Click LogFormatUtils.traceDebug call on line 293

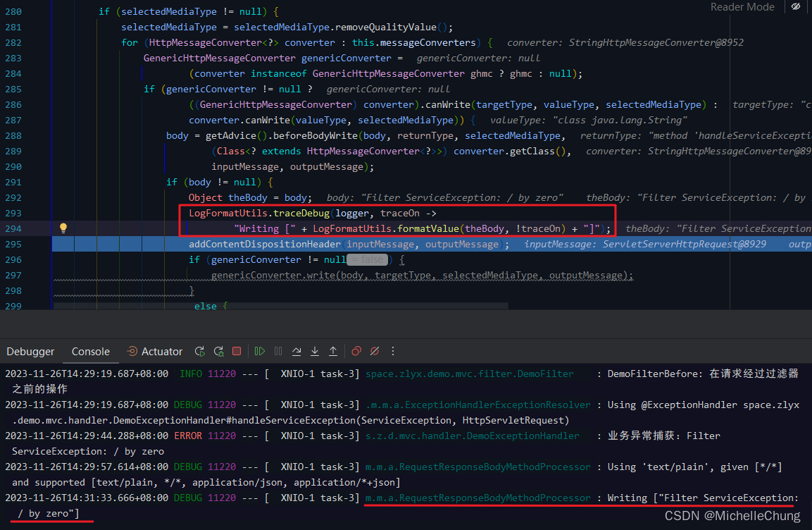point(259,213)
